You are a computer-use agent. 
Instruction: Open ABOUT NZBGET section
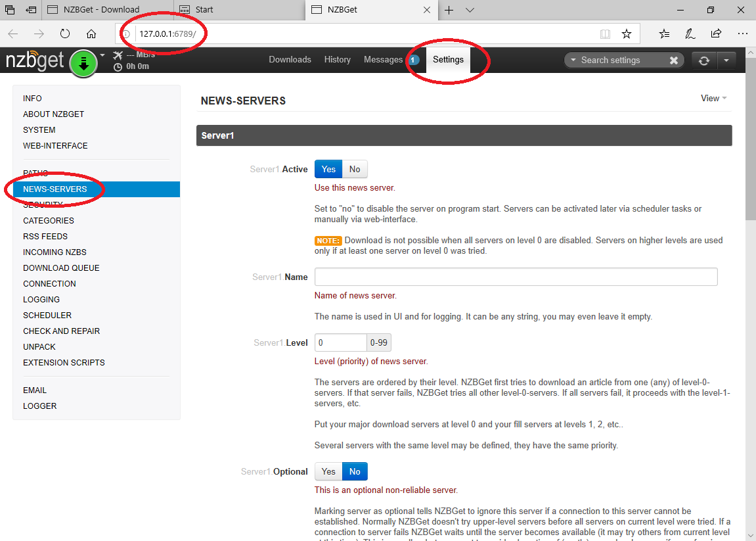click(x=53, y=114)
